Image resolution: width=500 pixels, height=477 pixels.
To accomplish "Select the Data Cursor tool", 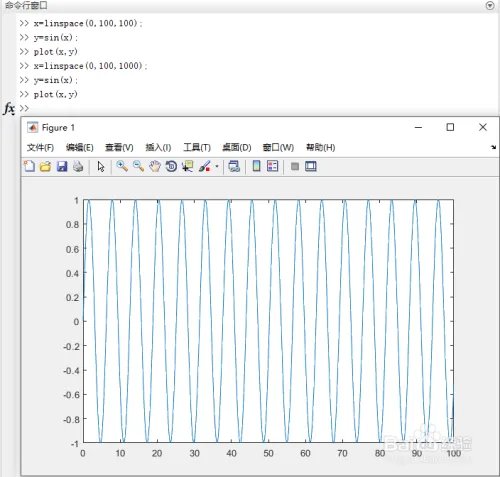I will [x=188, y=166].
